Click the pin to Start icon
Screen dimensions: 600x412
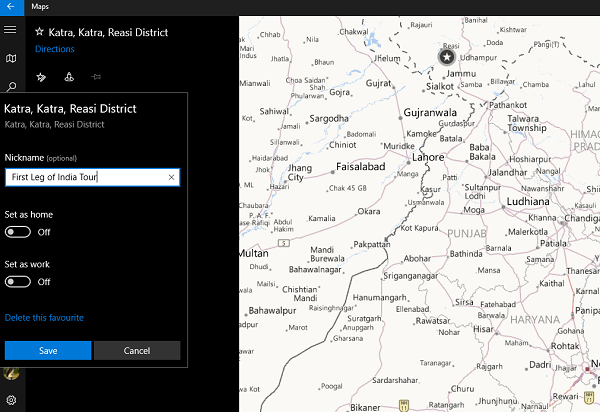click(x=96, y=77)
